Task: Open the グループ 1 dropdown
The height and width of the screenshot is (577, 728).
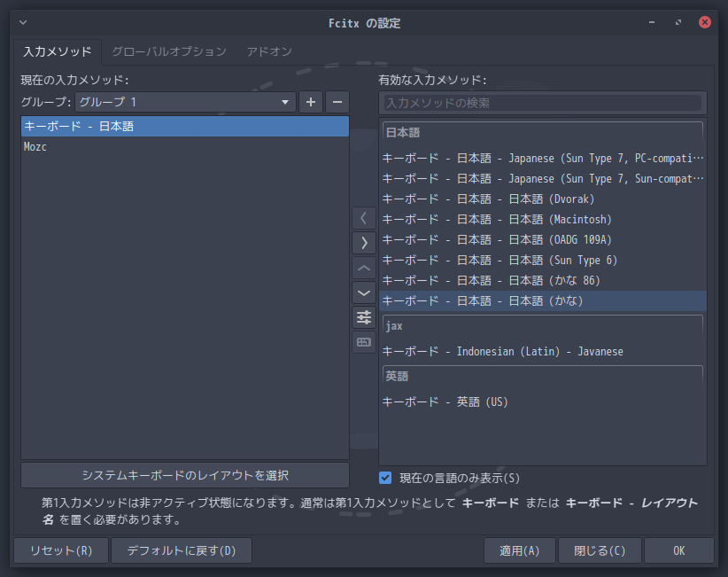Action: click(185, 102)
